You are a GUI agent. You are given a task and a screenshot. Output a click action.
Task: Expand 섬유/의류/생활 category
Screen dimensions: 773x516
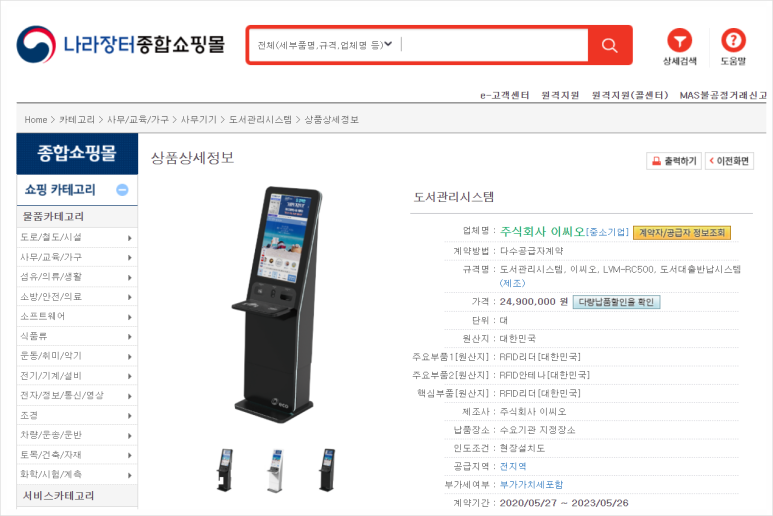pos(77,277)
